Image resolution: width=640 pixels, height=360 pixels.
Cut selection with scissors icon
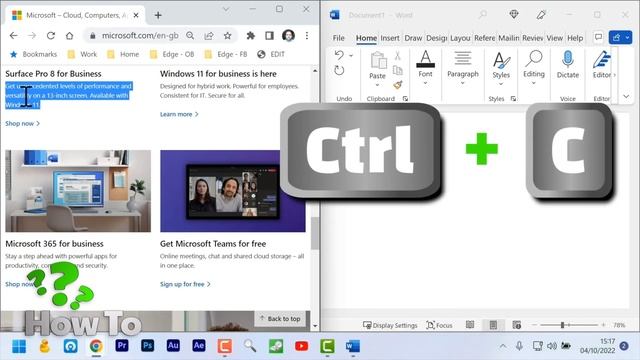pyautogui.click(x=398, y=56)
